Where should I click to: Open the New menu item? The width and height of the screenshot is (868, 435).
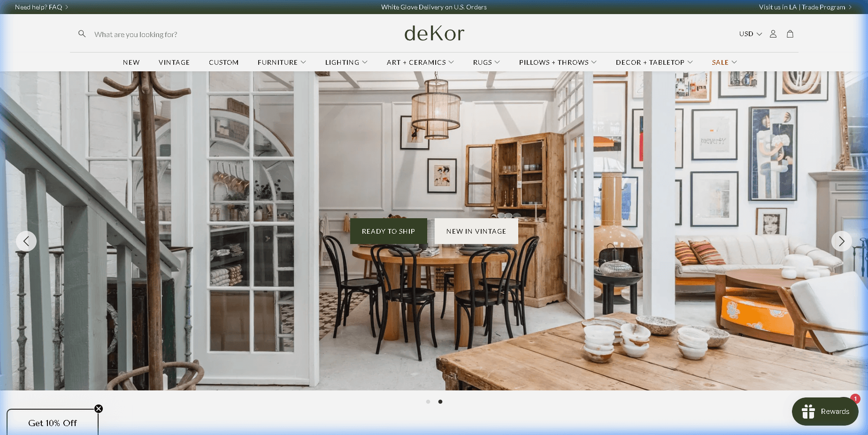pyautogui.click(x=131, y=62)
